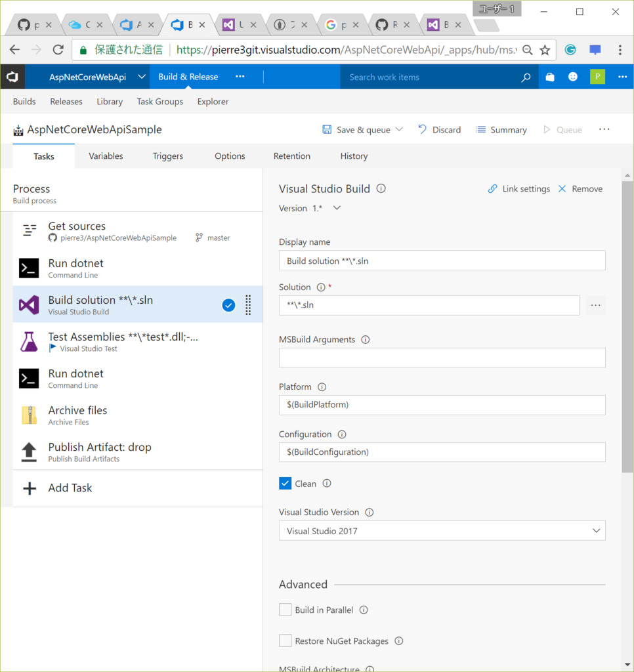Screen dimensions: 634x672
Task: Click the search magnifier in work items box
Action: tap(526, 77)
